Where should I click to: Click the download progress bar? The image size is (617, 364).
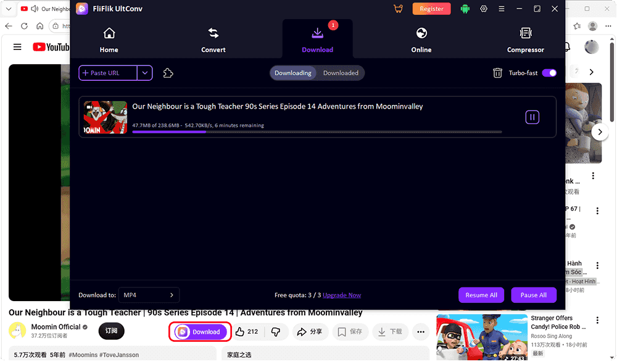(x=317, y=132)
